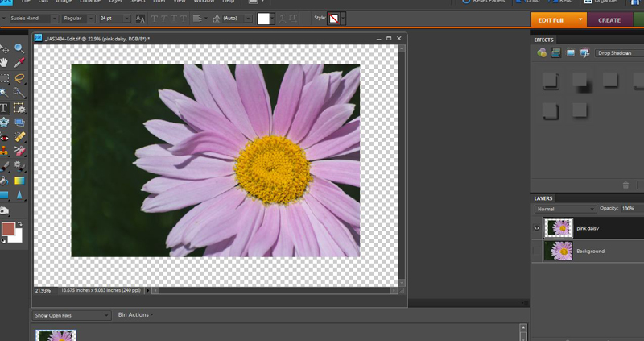The height and width of the screenshot is (341, 644).
Task: Click the Bin Actions button
Action: pyautogui.click(x=134, y=315)
